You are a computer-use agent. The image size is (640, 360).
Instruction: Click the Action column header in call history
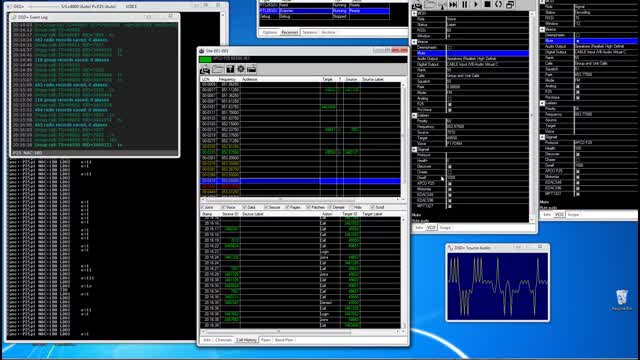click(x=327, y=214)
